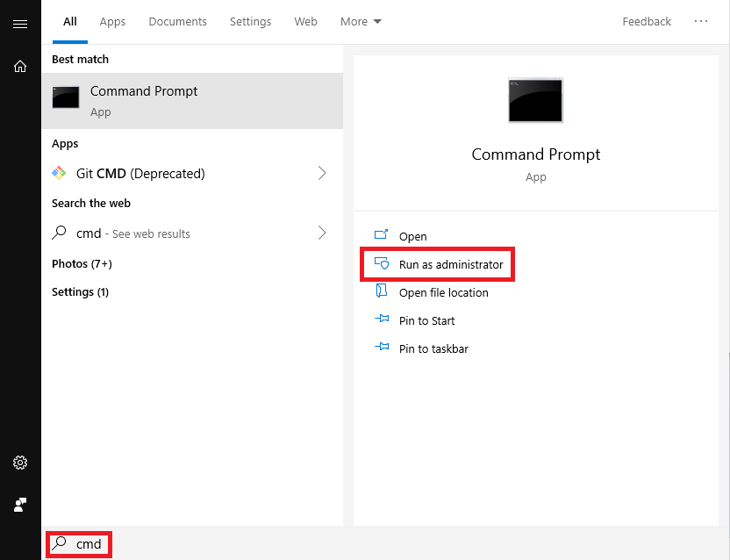Click the Run as administrator shield icon

point(382,263)
